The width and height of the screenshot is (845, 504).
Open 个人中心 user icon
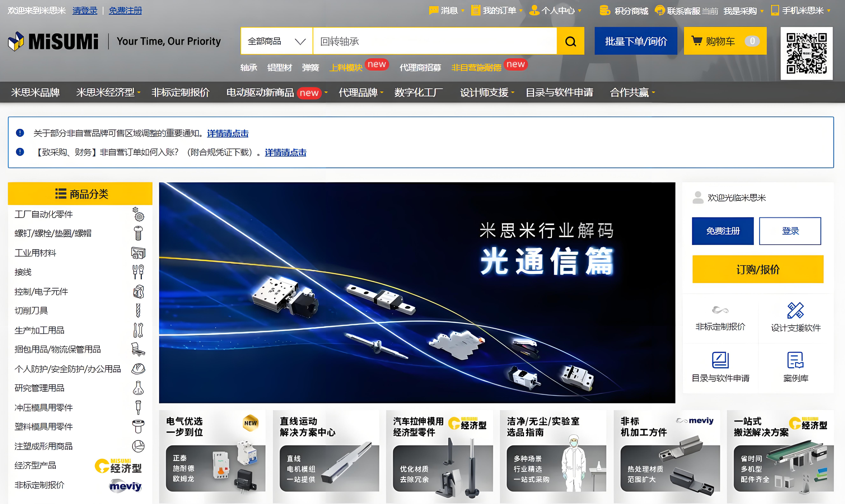coord(534,10)
